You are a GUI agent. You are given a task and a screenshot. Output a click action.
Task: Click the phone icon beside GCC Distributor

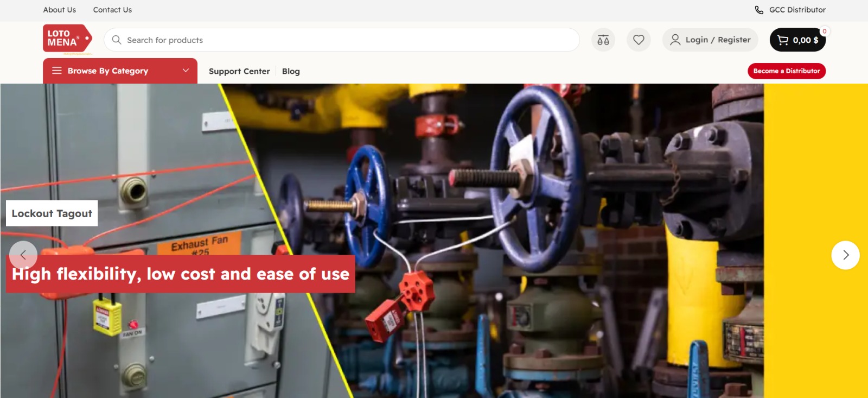(x=759, y=10)
